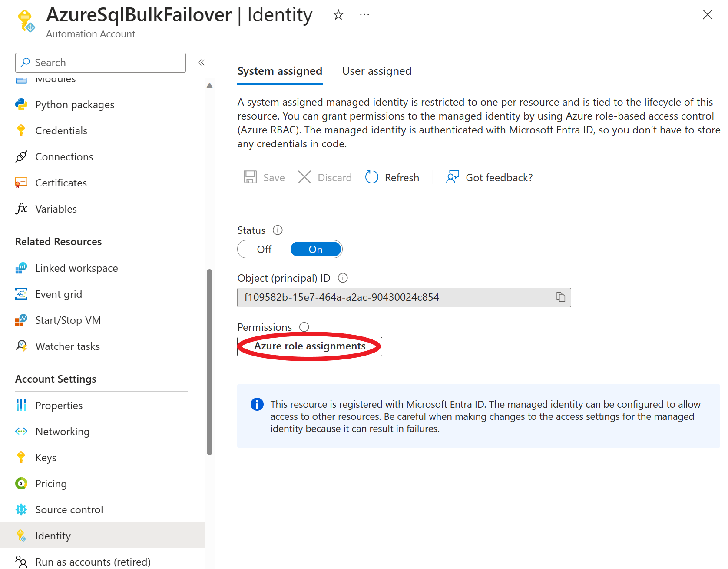This screenshot has height=569, width=728.
Task: Show Permissions info tooltip icon
Action: tap(304, 327)
